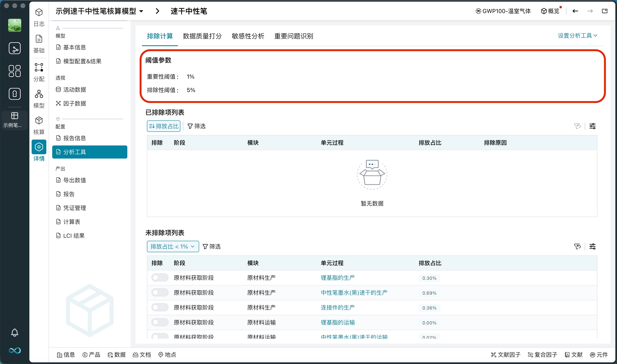Open the 日志 (log) panel
Screen dimensions: 617x364
[39, 17]
